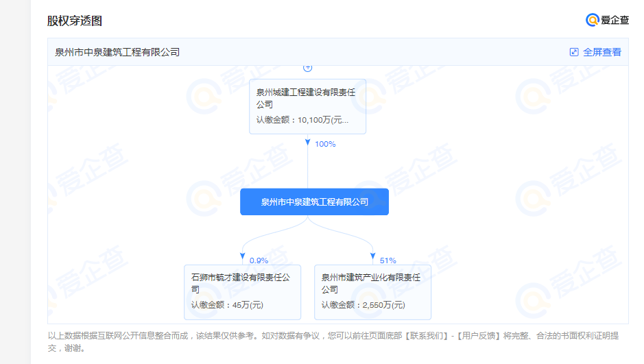Click 认缴金额：45万(元) text
This screenshot has width=644, height=364.
pyautogui.click(x=227, y=305)
